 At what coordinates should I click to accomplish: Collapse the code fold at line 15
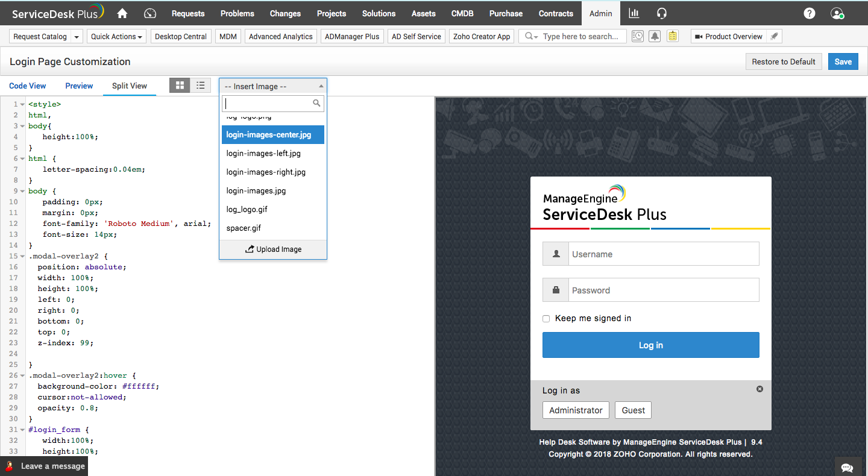tap(23, 256)
